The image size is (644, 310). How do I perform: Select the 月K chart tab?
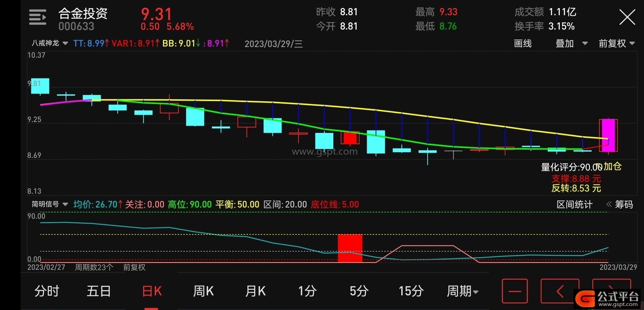click(x=256, y=291)
